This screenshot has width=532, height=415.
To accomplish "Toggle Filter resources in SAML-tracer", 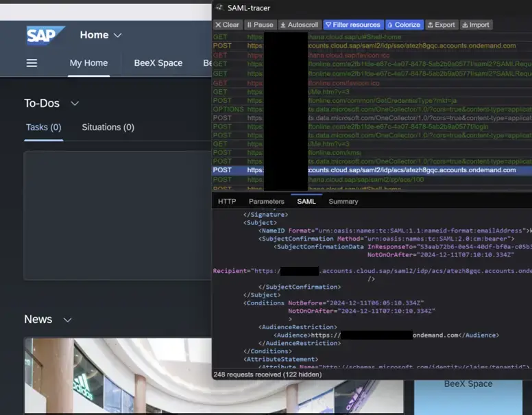I will point(353,25).
